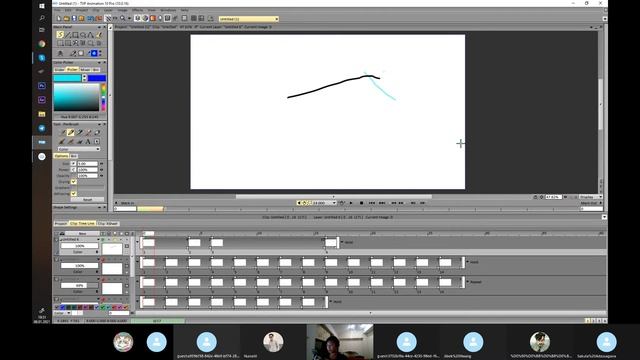The height and width of the screenshot is (360, 640).
Task: Select the ellipse shape tool
Action: click(x=83, y=35)
